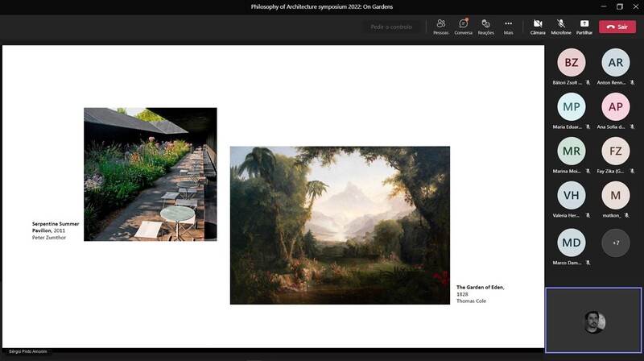Select the AP participant avatar

click(x=616, y=107)
